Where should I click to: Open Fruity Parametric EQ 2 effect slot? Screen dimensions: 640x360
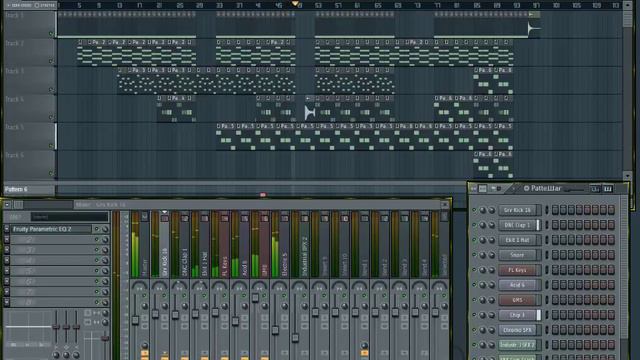tap(51, 229)
